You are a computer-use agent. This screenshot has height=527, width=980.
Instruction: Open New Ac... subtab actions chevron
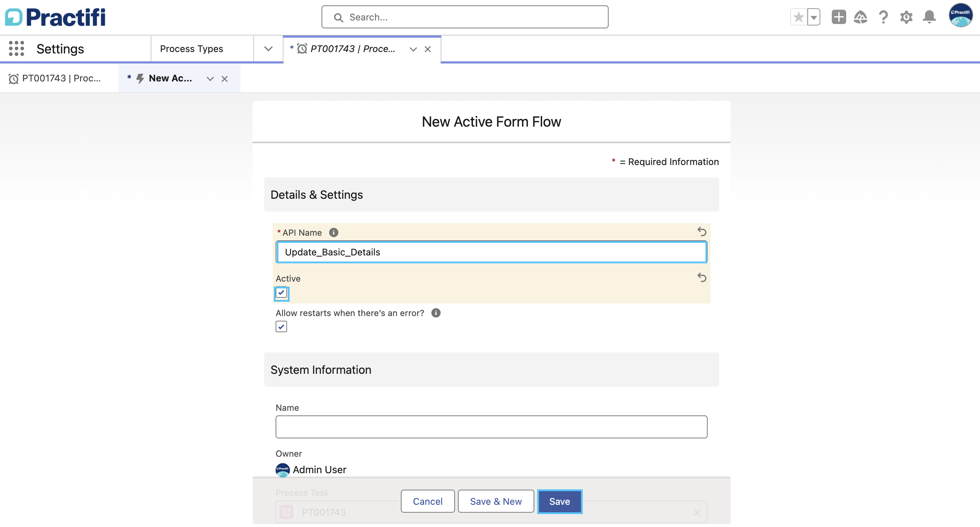210,79
